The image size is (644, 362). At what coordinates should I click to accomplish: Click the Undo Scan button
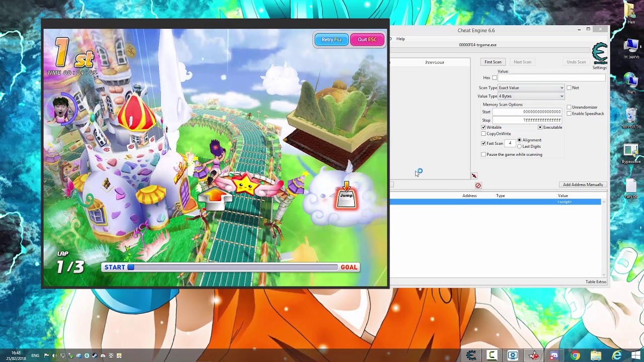click(576, 62)
